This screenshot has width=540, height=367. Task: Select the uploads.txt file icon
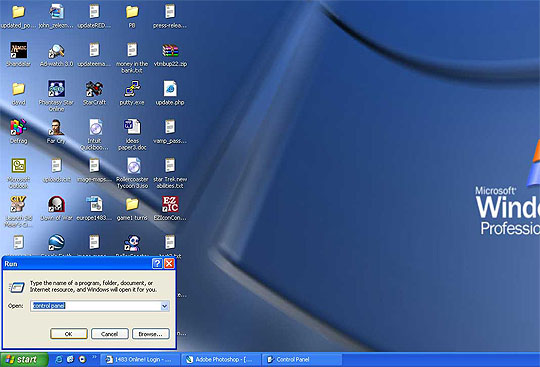(56, 166)
